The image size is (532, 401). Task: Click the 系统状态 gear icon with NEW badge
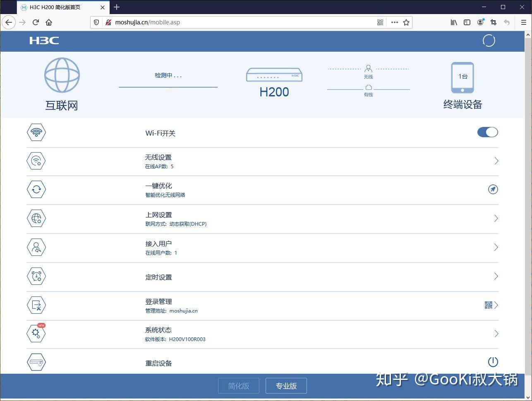(x=36, y=333)
